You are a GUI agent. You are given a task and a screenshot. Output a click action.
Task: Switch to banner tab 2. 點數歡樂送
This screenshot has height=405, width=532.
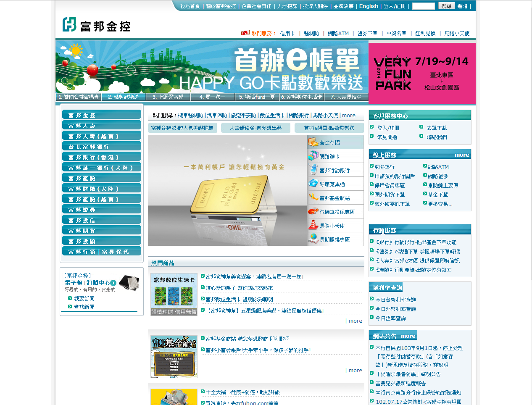[x=123, y=97]
